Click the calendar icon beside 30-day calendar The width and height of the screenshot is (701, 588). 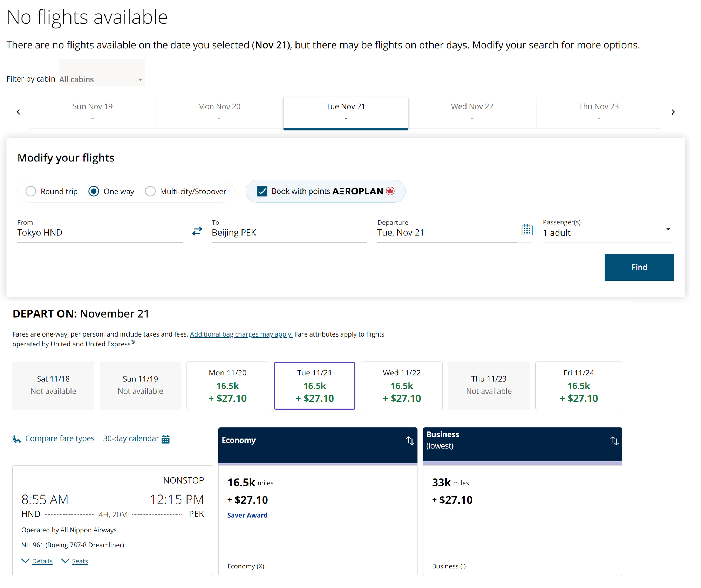[x=165, y=438]
